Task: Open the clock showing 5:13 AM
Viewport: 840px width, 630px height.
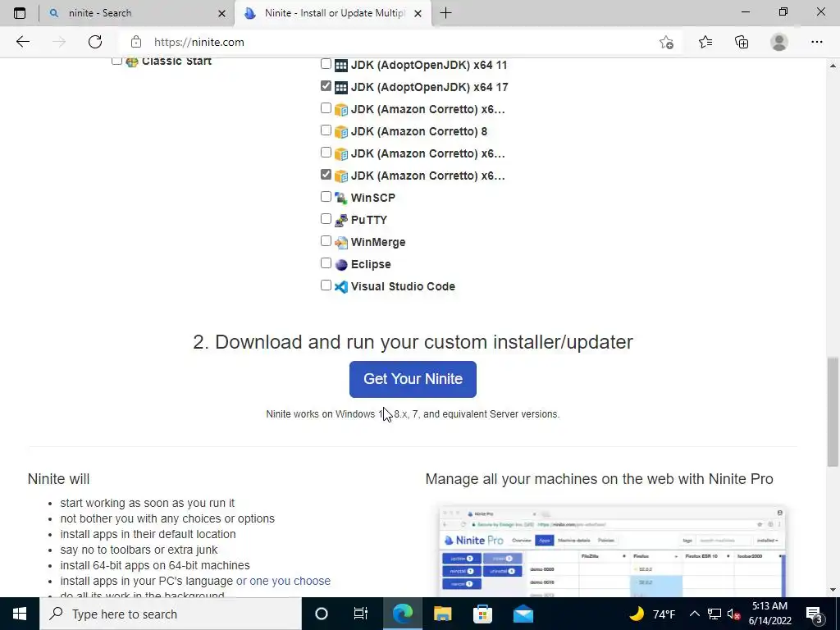Action: [769, 614]
